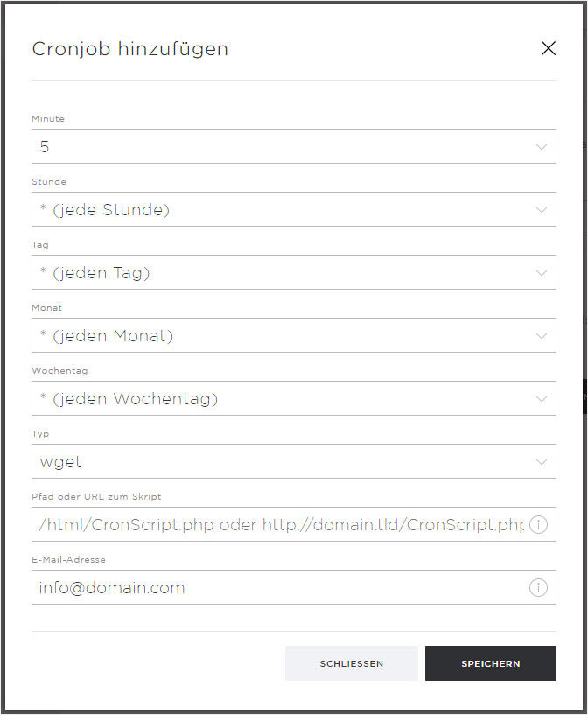This screenshot has width=588, height=715.
Task: Open the jeden Tag select box
Action: 293,272
